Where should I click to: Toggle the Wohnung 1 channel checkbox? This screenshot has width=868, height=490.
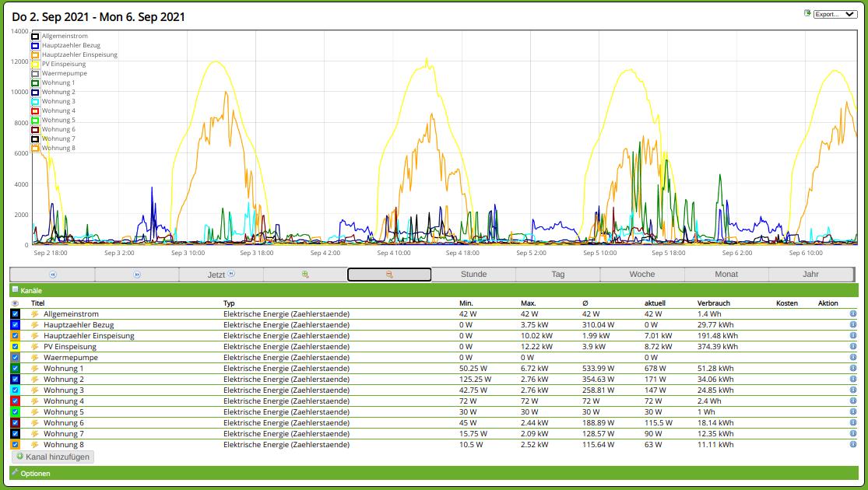15,369
